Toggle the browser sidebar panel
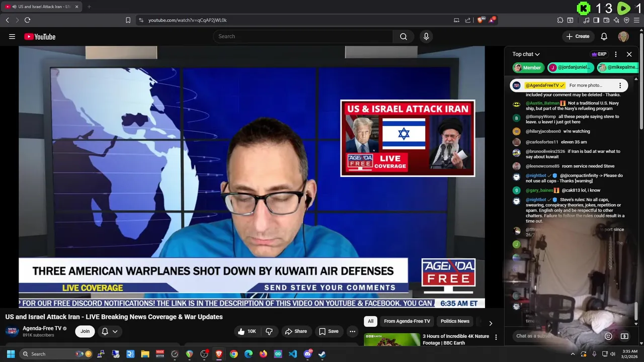The height and width of the screenshot is (362, 644). tap(596, 20)
